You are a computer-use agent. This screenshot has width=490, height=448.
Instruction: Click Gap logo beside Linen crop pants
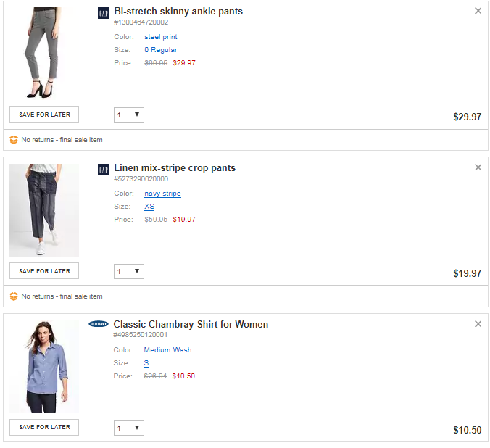[x=103, y=169]
